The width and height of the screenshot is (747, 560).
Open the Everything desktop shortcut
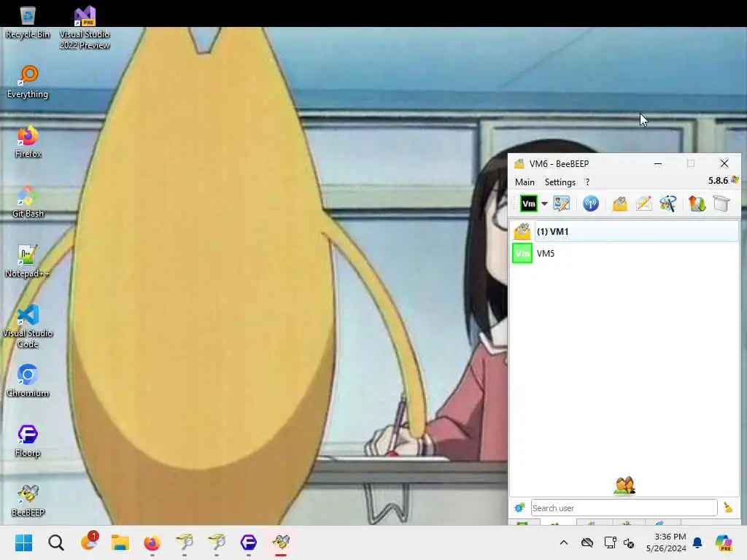pos(28,82)
